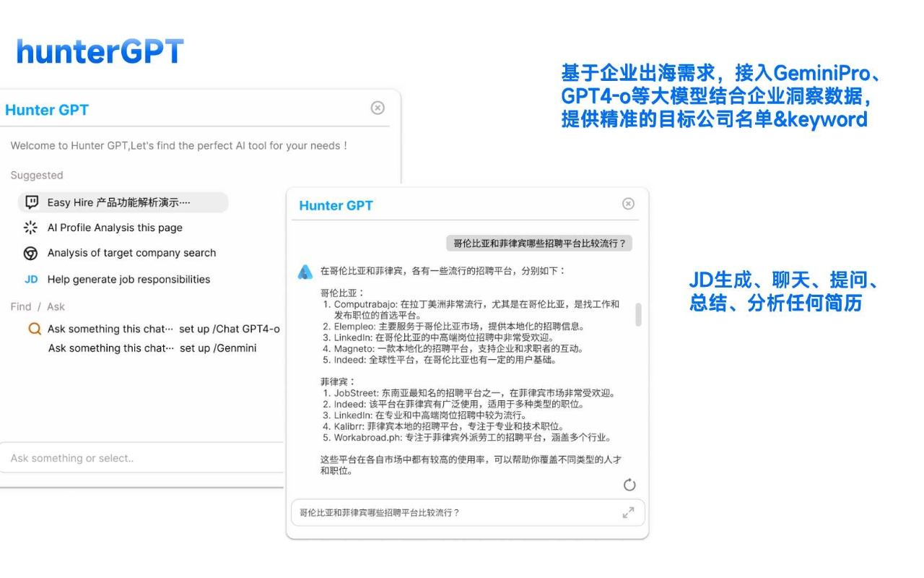Pick the Ask something set up /Chat GPT4-o option
This screenshot has width=924, height=578.
[163, 329]
